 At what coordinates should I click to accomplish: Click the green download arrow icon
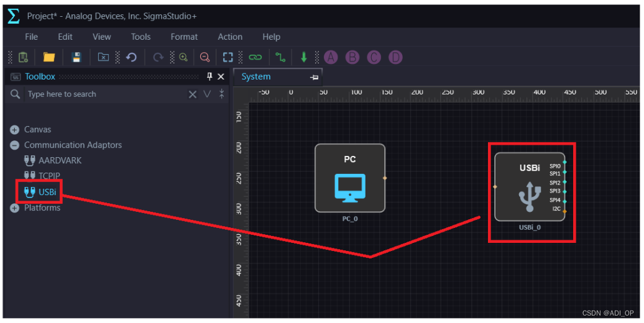click(303, 57)
